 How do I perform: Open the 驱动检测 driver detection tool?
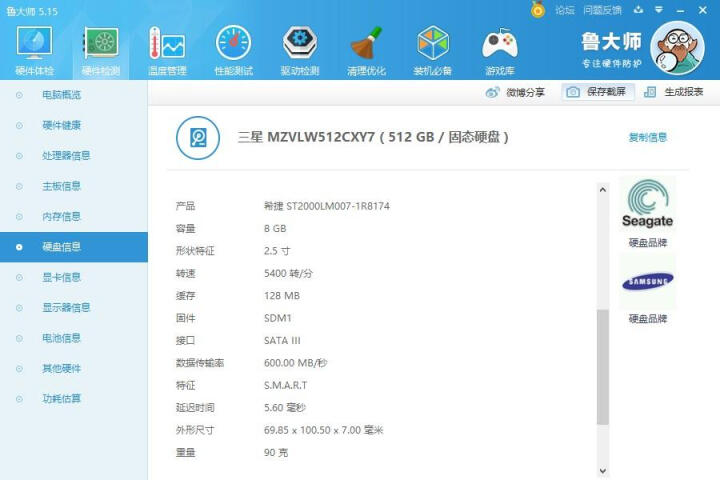[300, 51]
